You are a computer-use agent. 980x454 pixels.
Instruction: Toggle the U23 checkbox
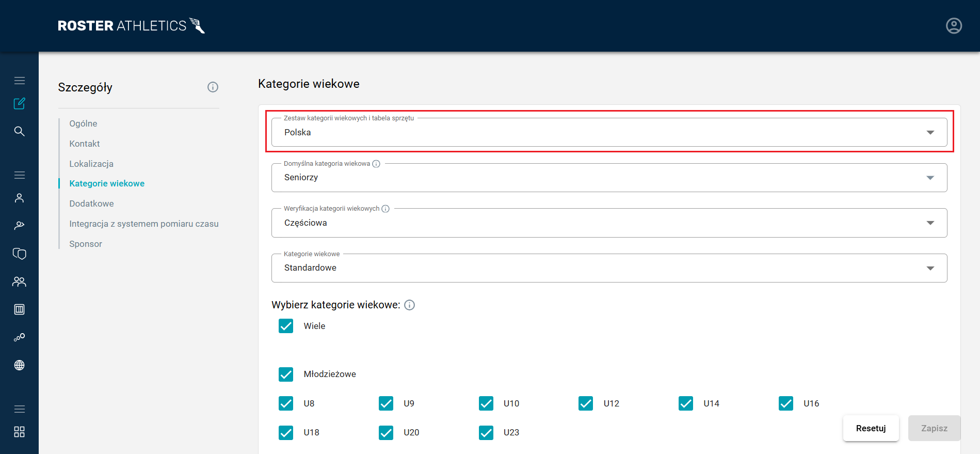click(x=486, y=432)
